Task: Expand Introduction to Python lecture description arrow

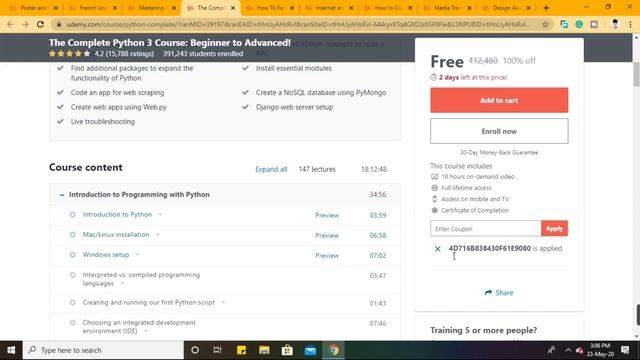Action: click(x=160, y=214)
